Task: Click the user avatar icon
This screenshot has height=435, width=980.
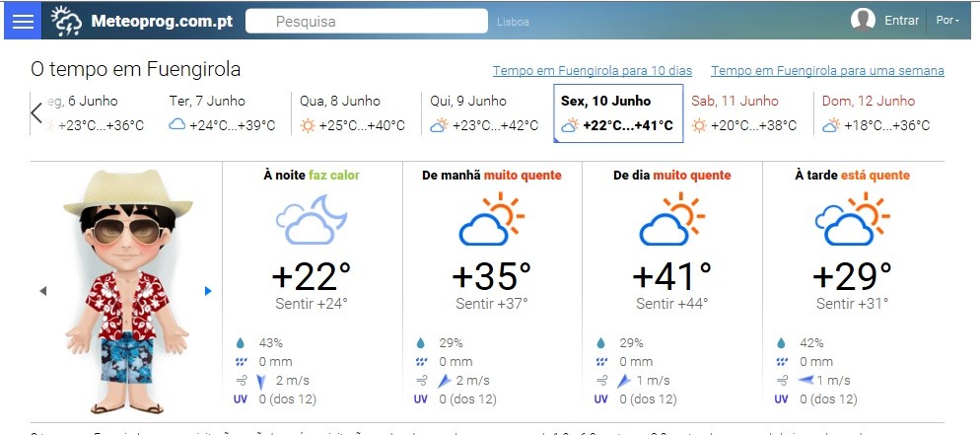Action: tap(863, 21)
